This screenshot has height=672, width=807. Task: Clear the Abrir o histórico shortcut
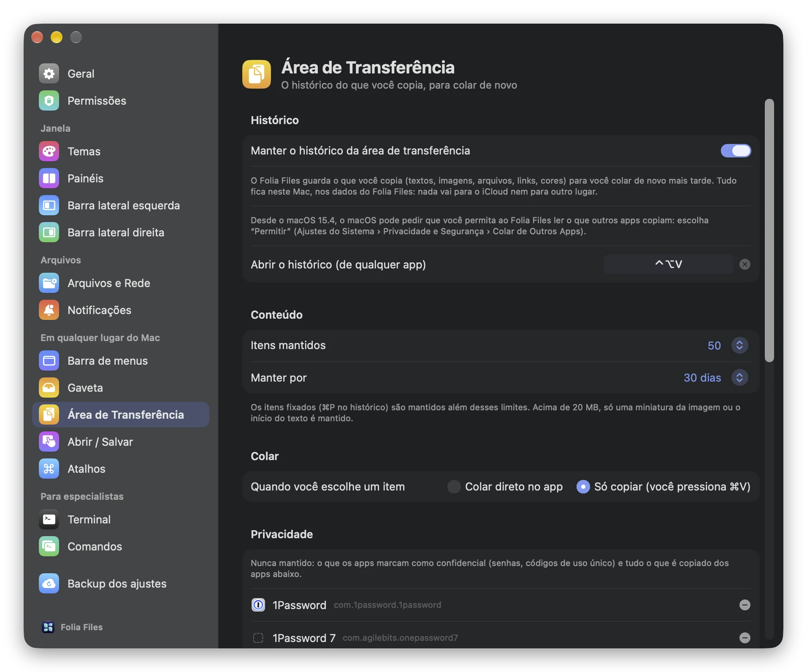click(745, 264)
